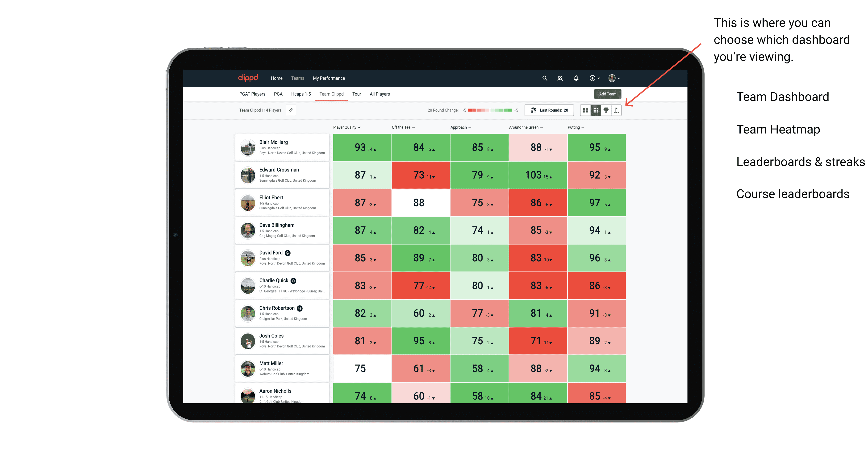Image resolution: width=868 pixels, height=467 pixels.
Task: Click Blair McHarg player row thumbnail
Action: pos(248,148)
